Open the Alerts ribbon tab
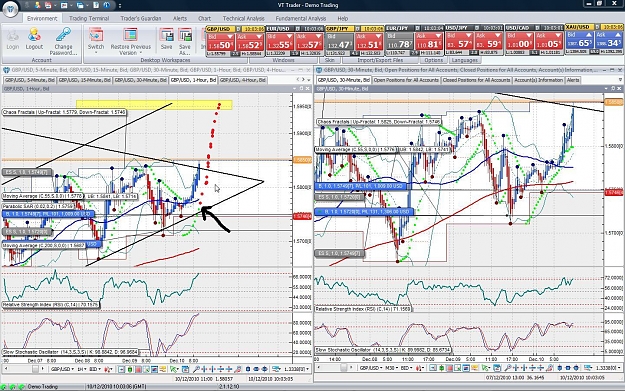The width and height of the screenshot is (625, 391). [x=180, y=18]
